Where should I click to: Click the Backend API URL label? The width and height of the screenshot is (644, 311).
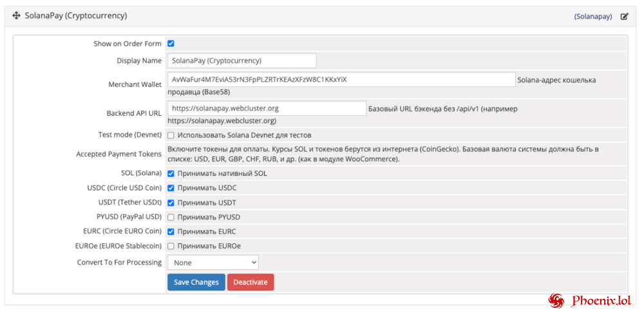134,114
